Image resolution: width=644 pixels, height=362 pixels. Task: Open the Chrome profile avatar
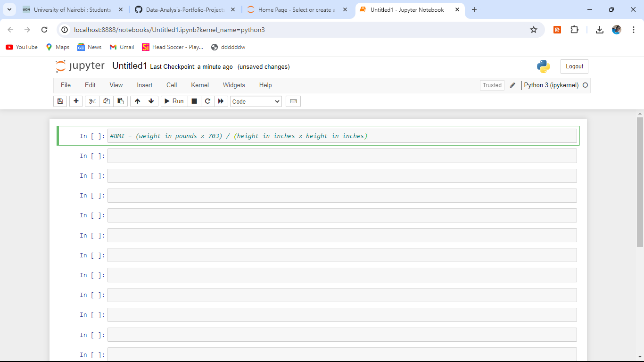[617, 30]
